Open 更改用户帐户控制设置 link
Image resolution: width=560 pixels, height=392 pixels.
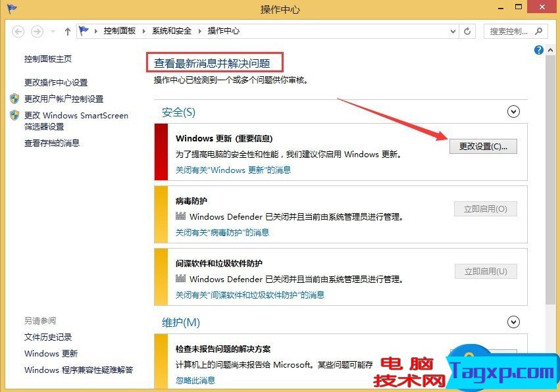tap(64, 99)
